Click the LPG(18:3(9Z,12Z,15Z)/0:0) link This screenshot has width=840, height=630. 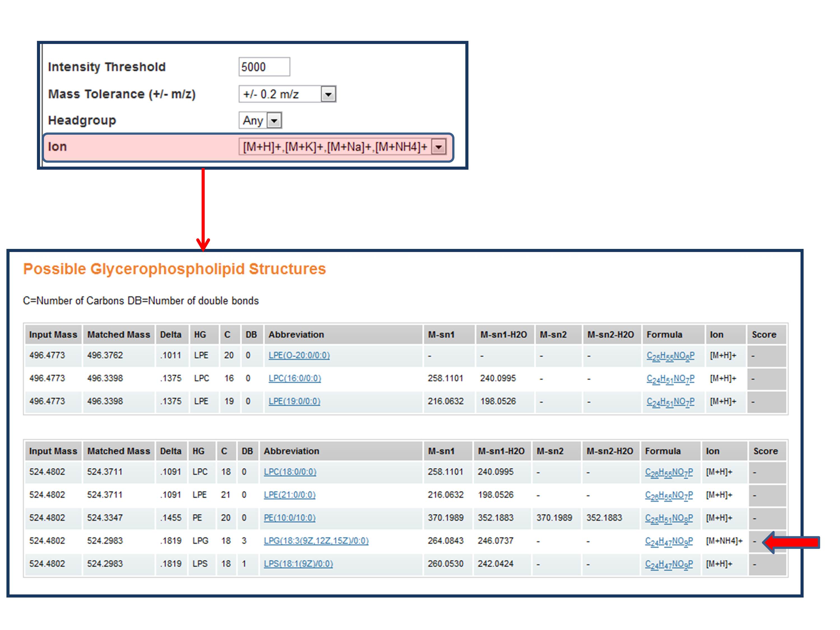(x=316, y=541)
